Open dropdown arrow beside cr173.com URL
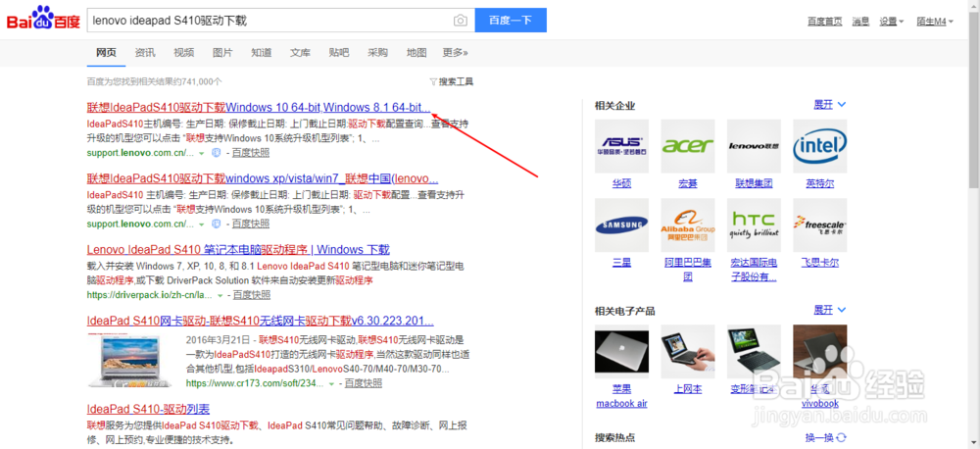Image resolution: width=980 pixels, height=449 pixels. (x=331, y=383)
